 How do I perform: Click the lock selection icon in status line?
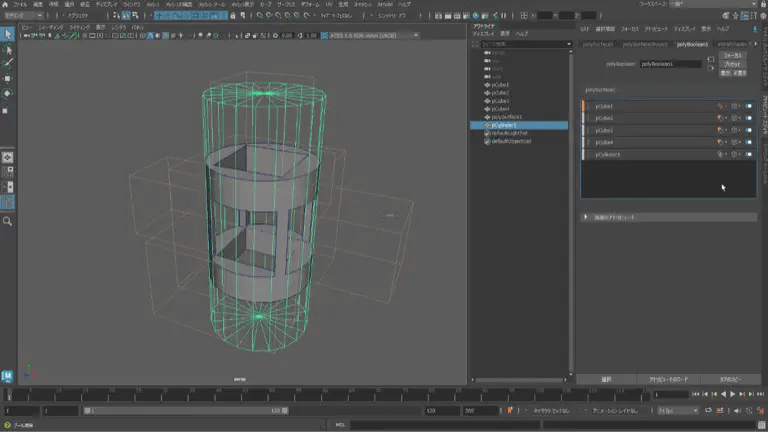coord(233,16)
